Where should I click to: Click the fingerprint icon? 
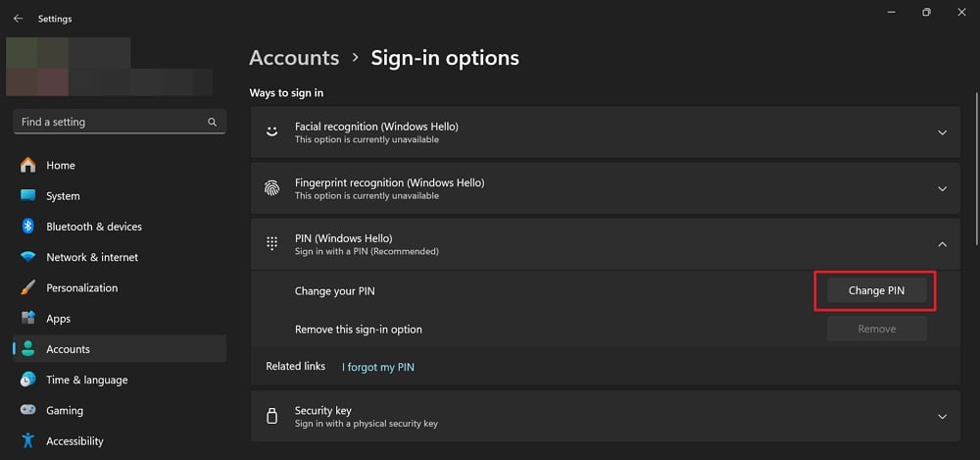pos(272,188)
